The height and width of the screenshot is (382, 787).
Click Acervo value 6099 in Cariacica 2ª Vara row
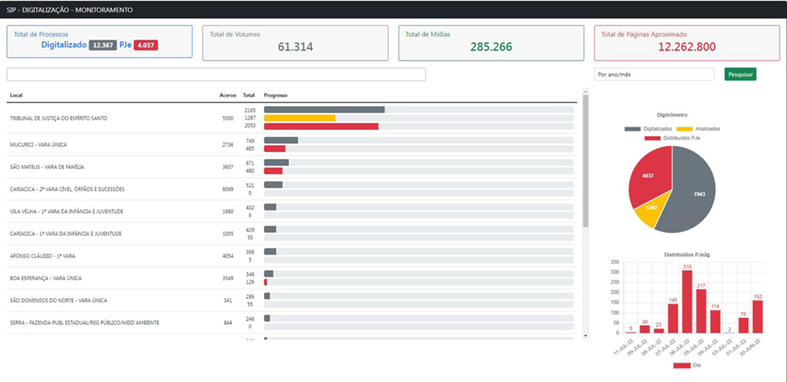pyautogui.click(x=228, y=189)
